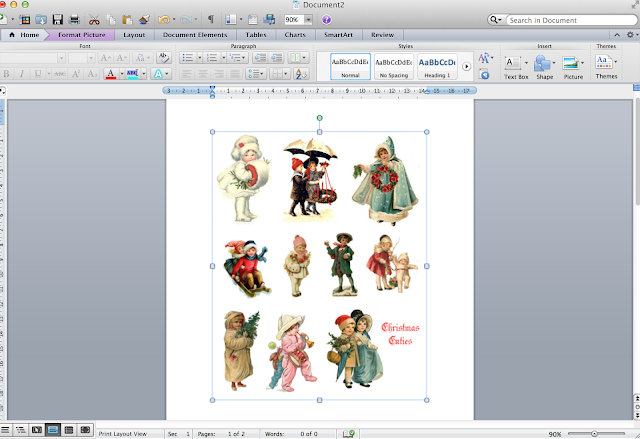
Task: Toggle the Toolbox icon
Action: click(253, 20)
